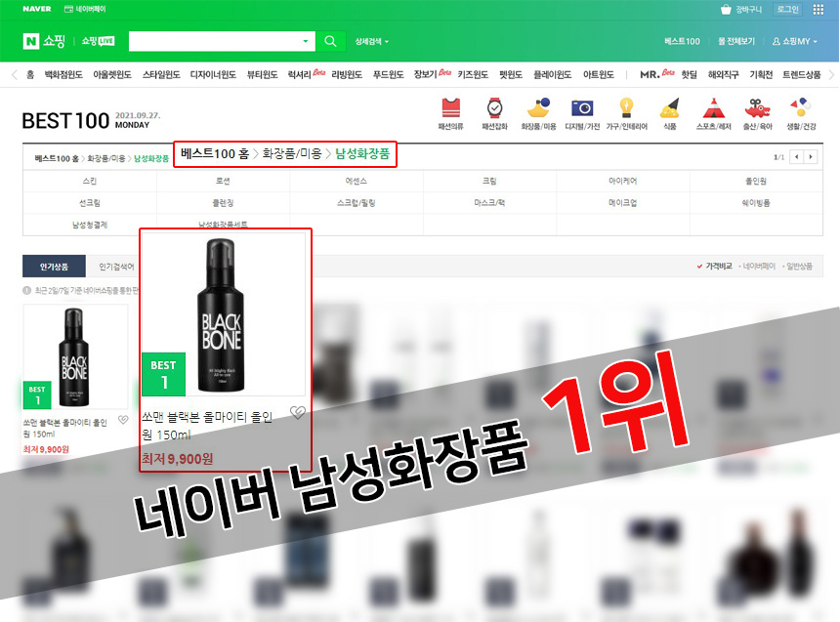The image size is (840, 622).
Task: Open 장보기 in the navigation
Action: [425, 75]
